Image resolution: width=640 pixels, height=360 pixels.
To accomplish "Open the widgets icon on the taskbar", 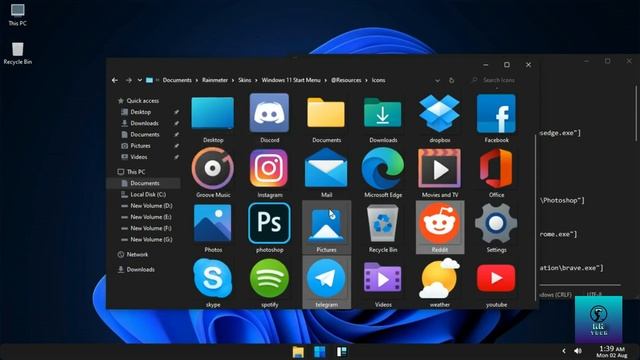I will [x=342, y=352].
